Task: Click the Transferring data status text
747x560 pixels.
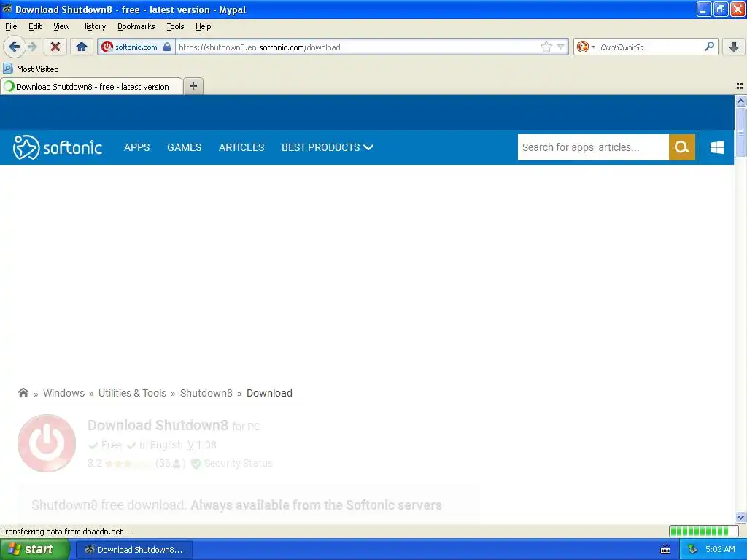Action: point(66,532)
